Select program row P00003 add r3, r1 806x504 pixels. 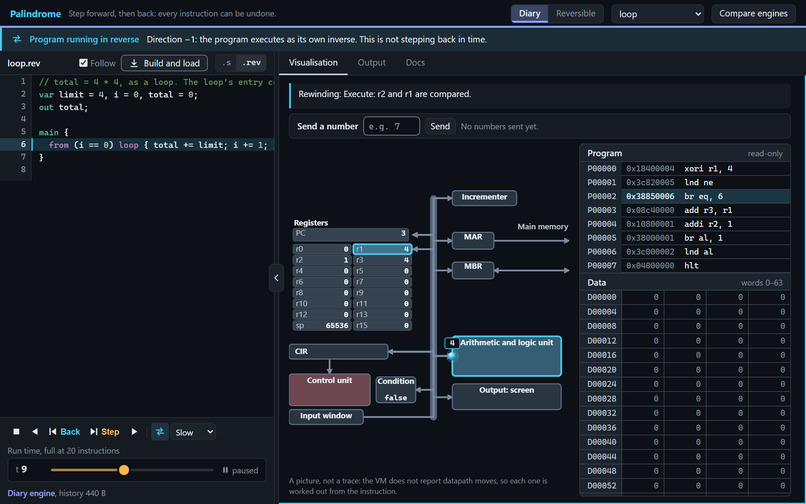[x=685, y=210]
